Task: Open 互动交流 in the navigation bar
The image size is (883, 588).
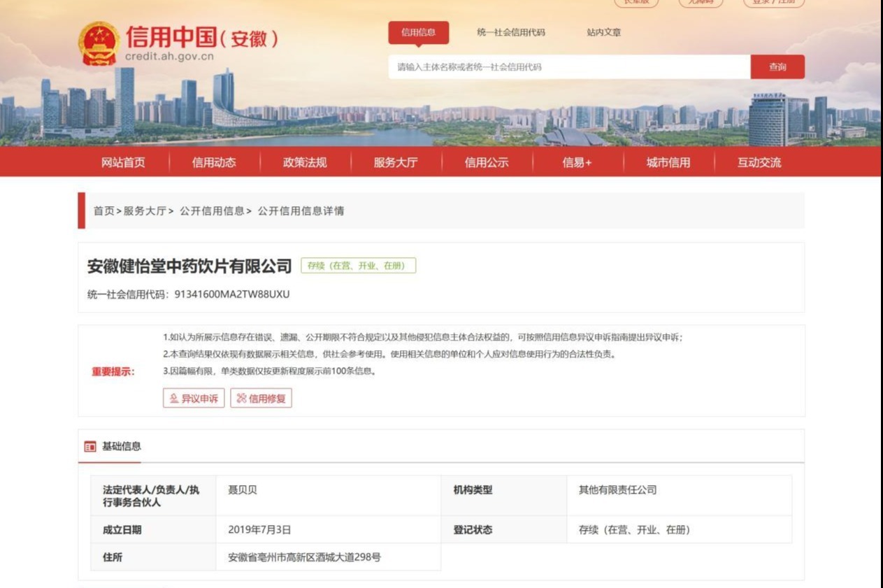Action: coord(759,162)
